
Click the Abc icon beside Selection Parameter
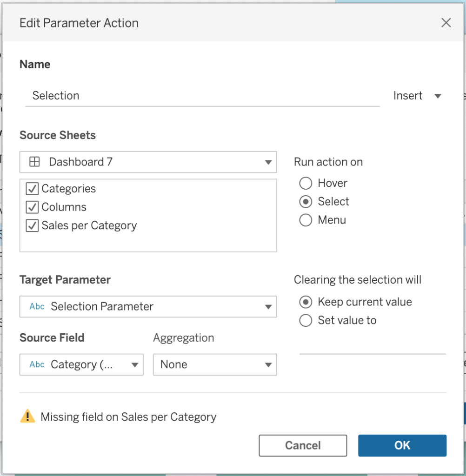tap(37, 307)
